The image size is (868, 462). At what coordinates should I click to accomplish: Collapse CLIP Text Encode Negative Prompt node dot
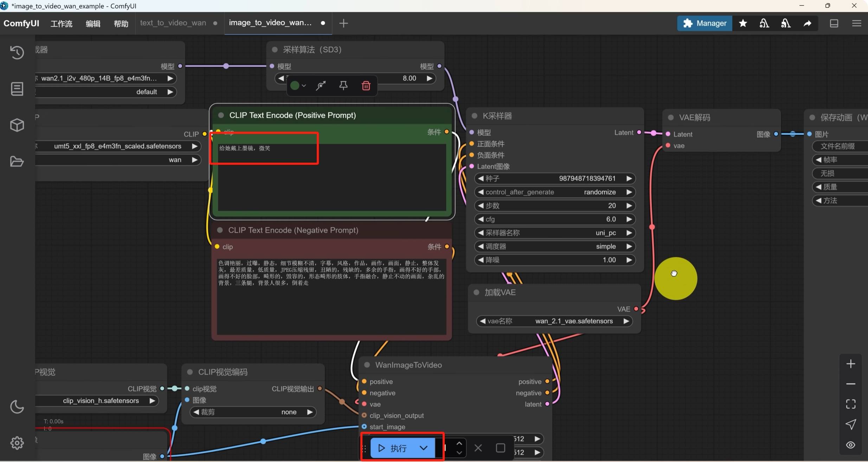[220, 230]
